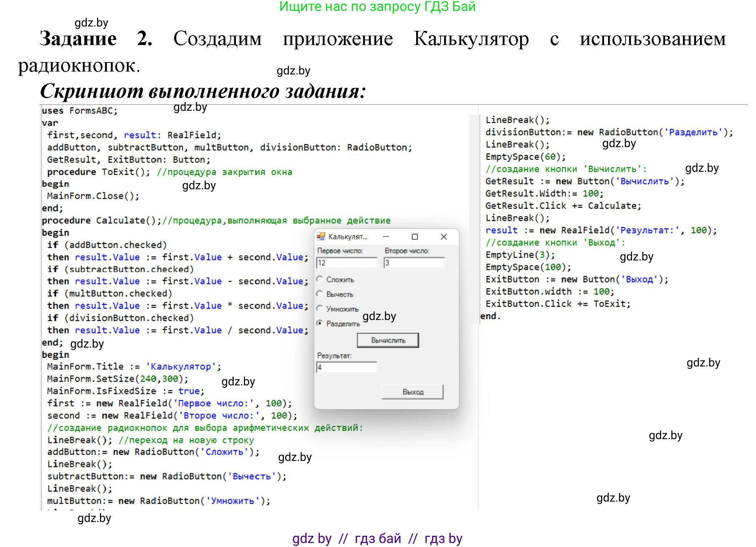The width and height of the screenshot is (756, 547).
Task: Minimize the Калькулятор window
Action: point(386,237)
